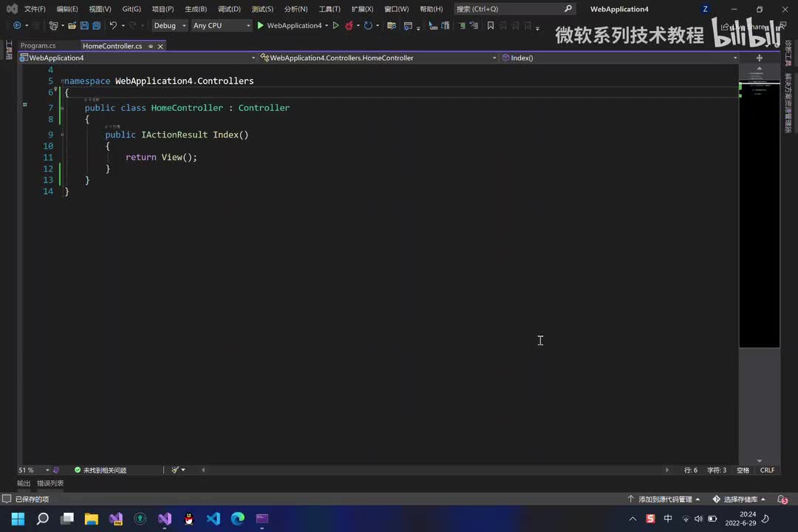
Task: Open the 调试(D) menu
Action: [x=229, y=9]
